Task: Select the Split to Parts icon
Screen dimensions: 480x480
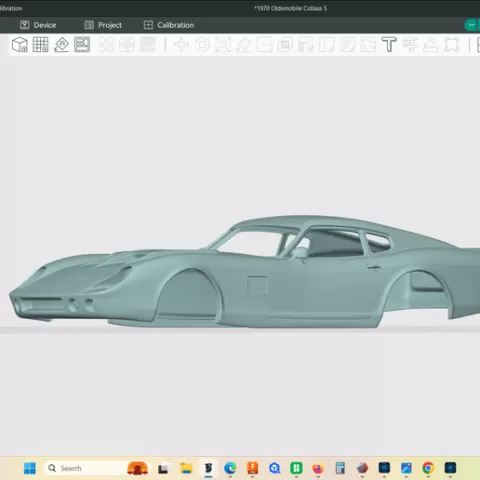Action: (x=127, y=45)
